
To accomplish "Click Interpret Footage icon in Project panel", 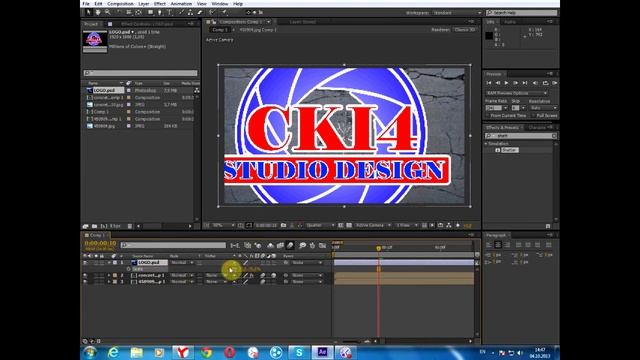I will [85, 226].
